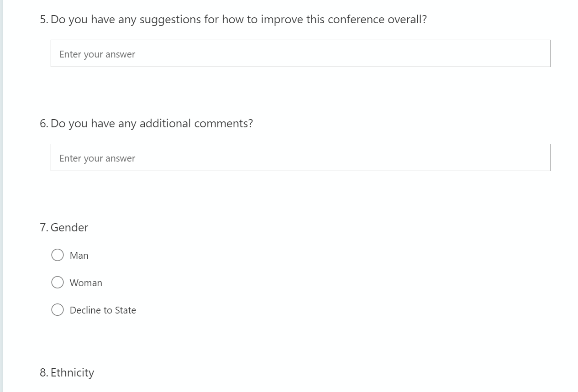Click the right end of comments field
The image size is (578, 392).
pos(539,158)
